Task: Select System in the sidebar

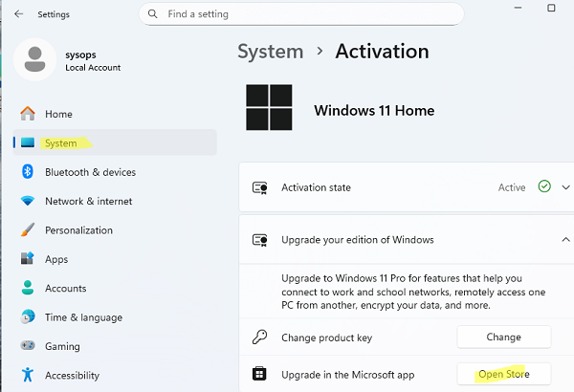Action: (x=115, y=142)
